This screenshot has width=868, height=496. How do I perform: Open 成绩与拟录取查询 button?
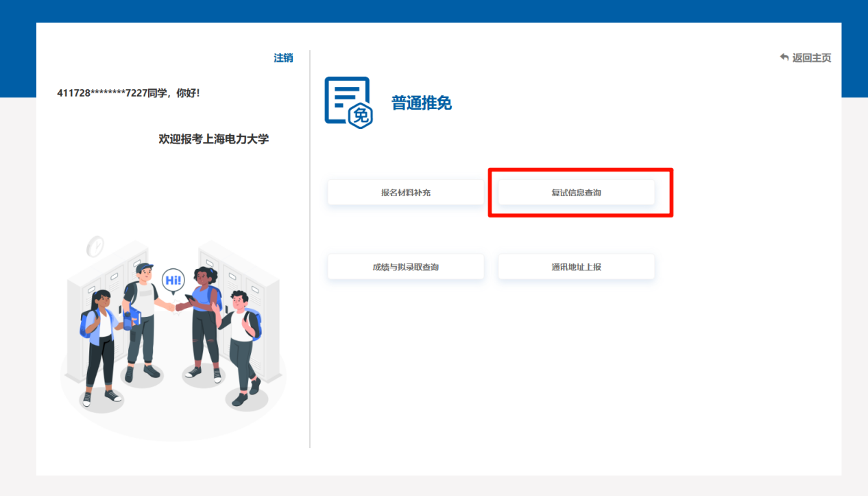click(406, 267)
